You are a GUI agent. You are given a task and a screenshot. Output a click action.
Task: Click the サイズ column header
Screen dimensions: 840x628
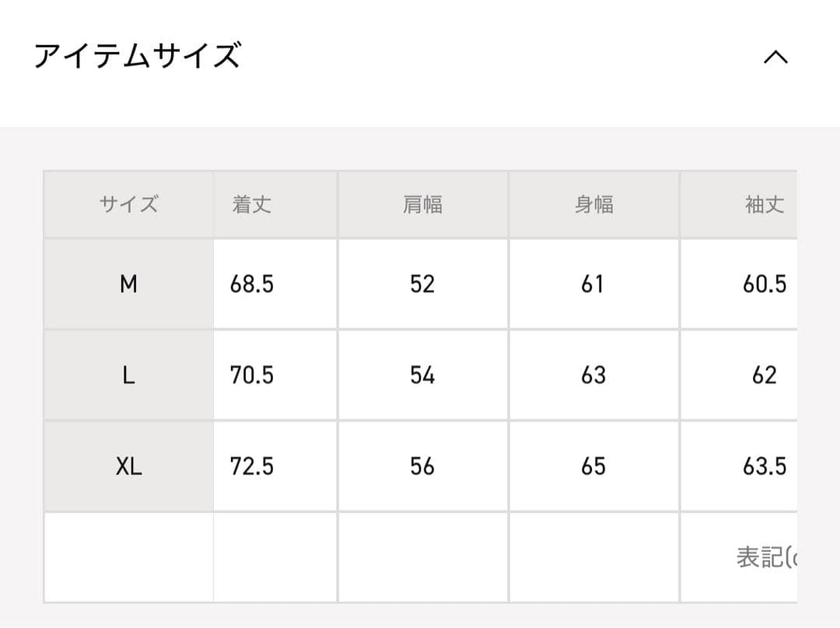click(128, 205)
